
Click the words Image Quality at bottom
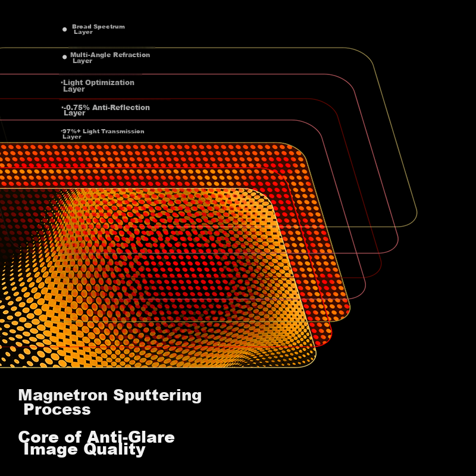(x=84, y=450)
